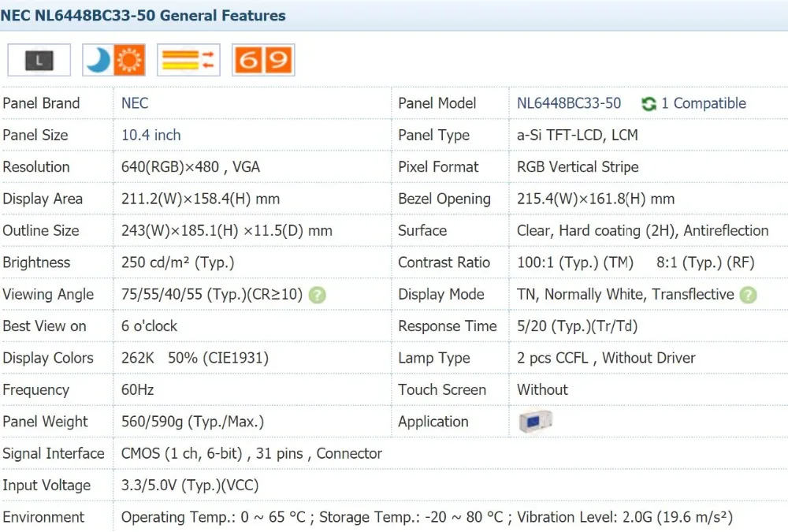Click the 'Bezel Opening' row label
788x532 pixels.
pos(444,199)
